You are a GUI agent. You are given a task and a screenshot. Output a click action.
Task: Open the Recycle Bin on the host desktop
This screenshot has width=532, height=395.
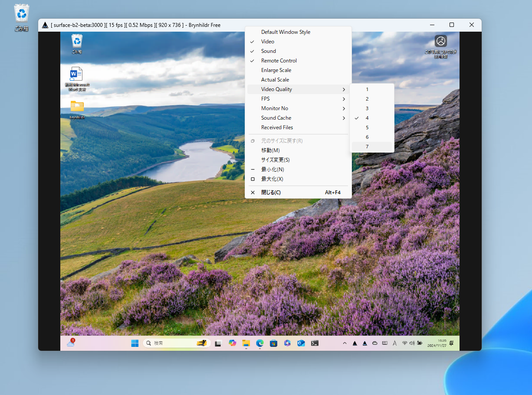point(21,17)
